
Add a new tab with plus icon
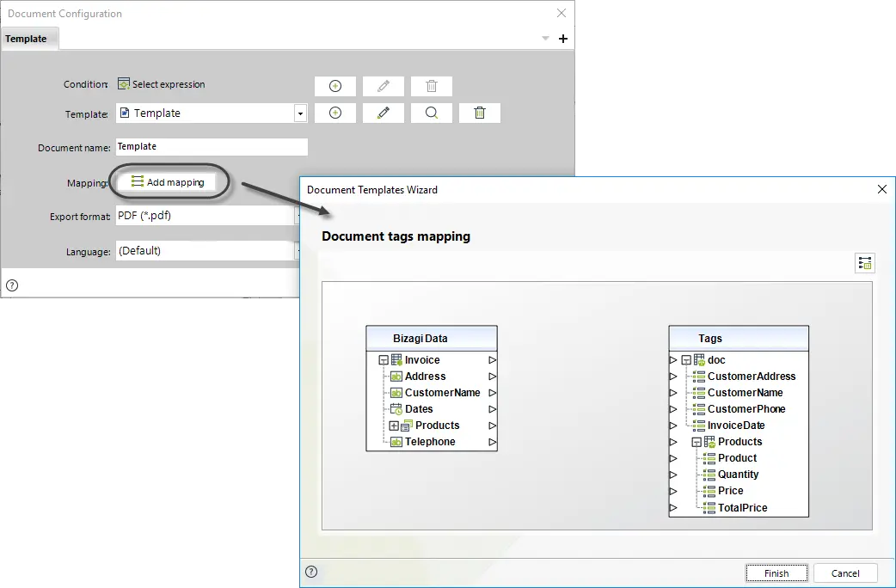coord(563,39)
